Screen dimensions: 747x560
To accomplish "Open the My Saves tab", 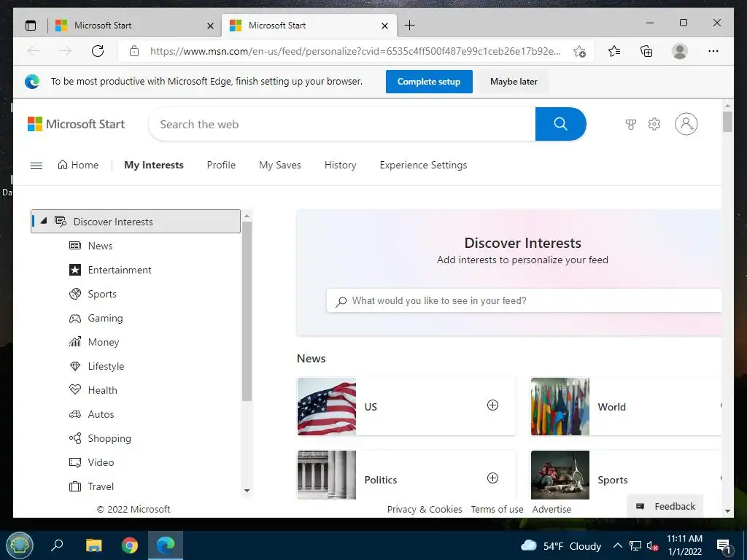I will point(280,165).
